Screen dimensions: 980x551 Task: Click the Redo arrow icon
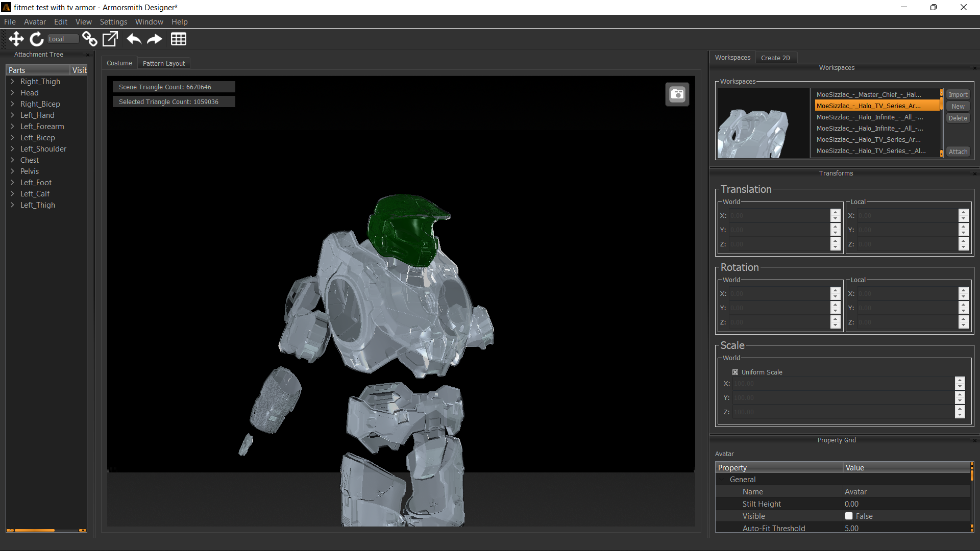point(154,39)
